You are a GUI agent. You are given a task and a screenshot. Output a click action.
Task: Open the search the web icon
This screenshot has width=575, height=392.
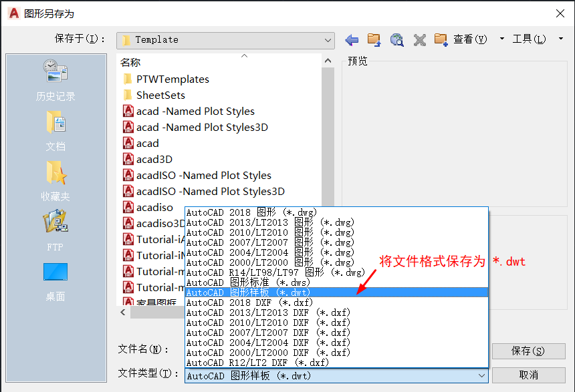pyautogui.click(x=396, y=39)
